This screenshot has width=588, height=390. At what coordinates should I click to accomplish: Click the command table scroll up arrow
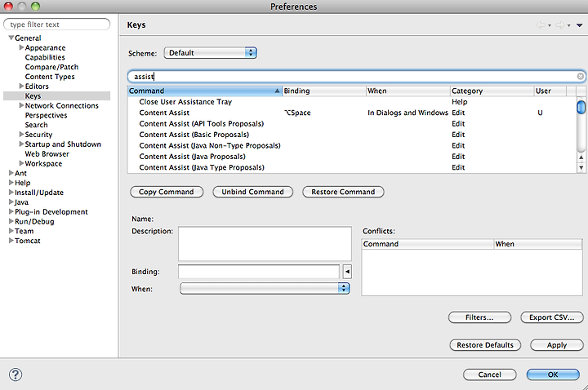[581, 157]
